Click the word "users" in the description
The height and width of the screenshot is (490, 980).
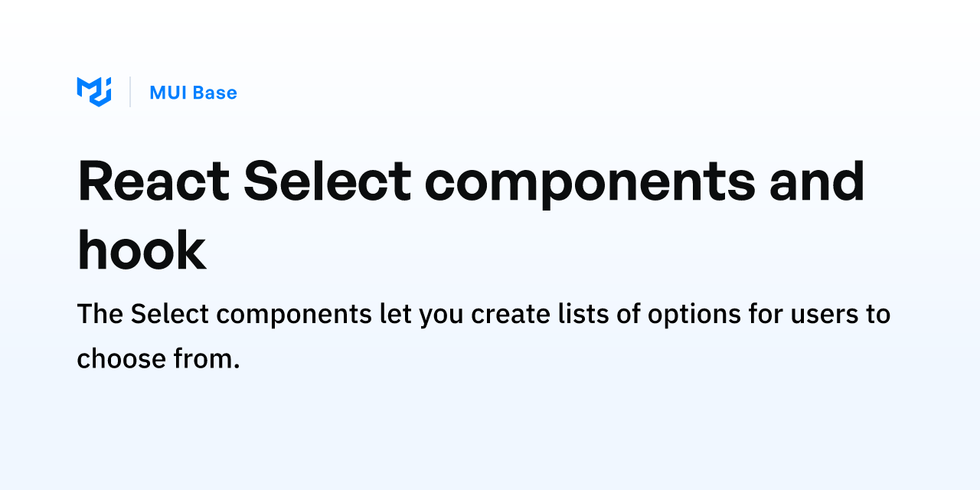coord(822,315)
